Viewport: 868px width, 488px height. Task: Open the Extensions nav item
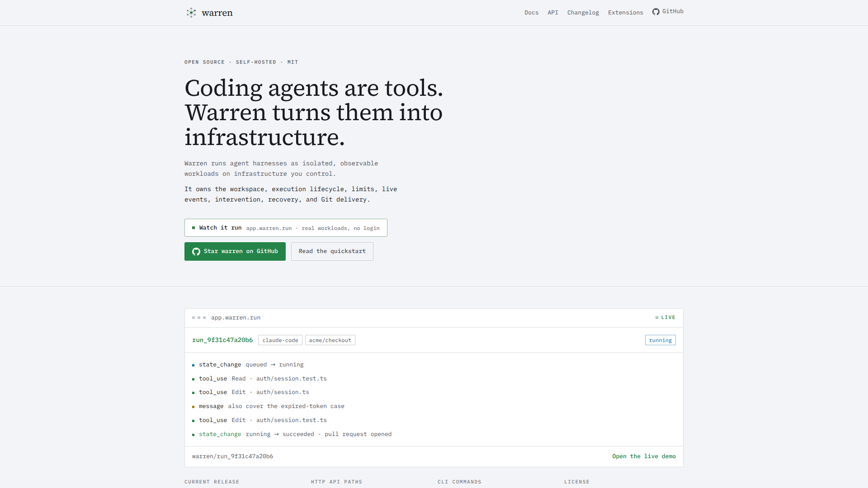pyautogui.click(x=625, y=13)
